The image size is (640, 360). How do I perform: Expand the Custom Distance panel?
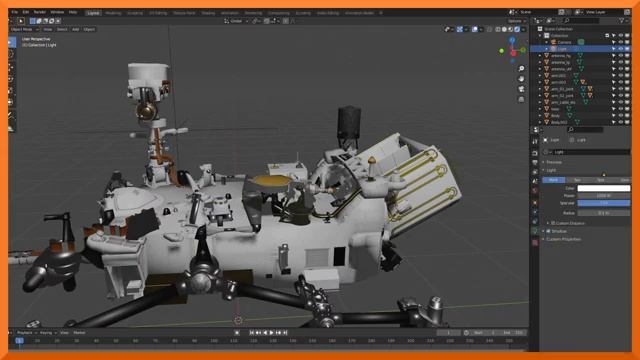click(x=567, y=223)
